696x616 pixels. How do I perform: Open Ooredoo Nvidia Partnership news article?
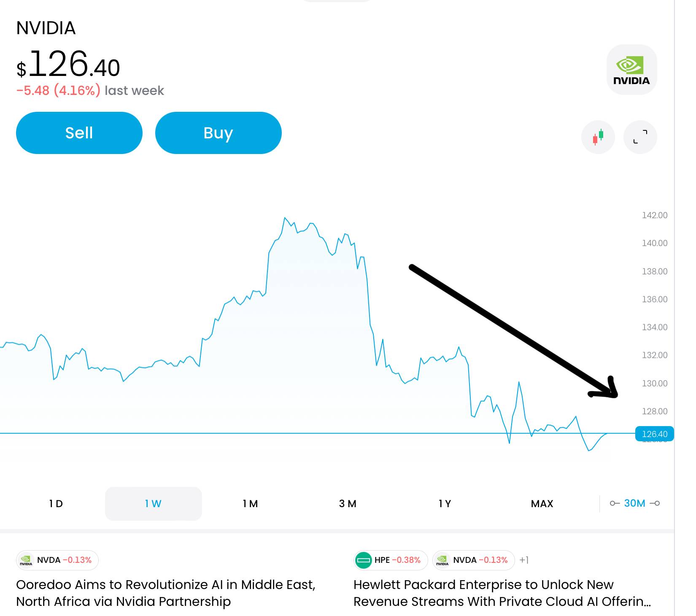click(165, 593)
